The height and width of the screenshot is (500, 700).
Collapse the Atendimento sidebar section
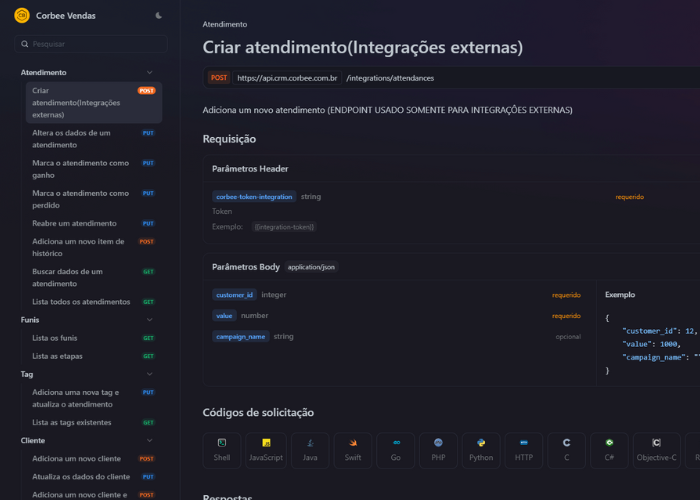(x=149, y=72)
